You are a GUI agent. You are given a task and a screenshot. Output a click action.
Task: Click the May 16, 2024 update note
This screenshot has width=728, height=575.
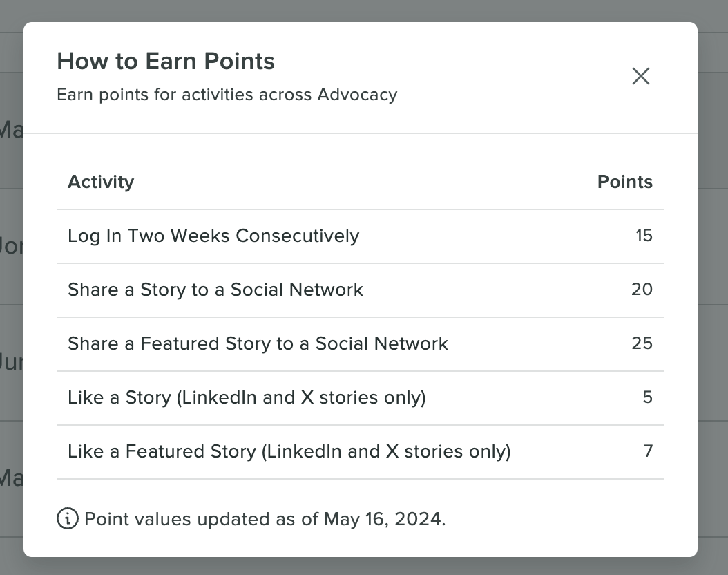point(265,519)
